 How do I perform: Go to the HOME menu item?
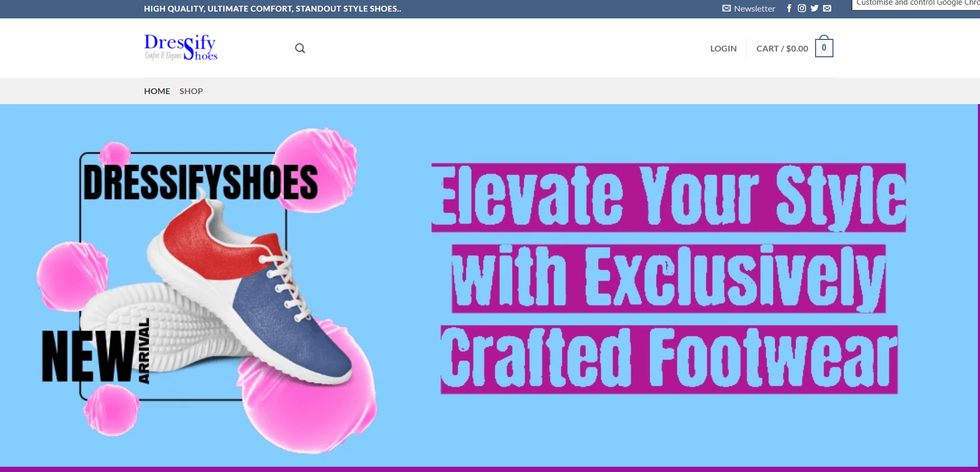[x=157, y=91]
